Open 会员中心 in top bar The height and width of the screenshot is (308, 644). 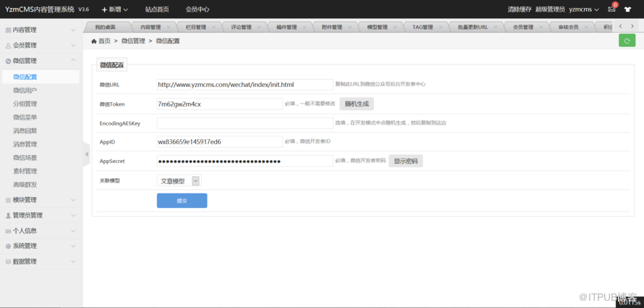pos(197,9)
